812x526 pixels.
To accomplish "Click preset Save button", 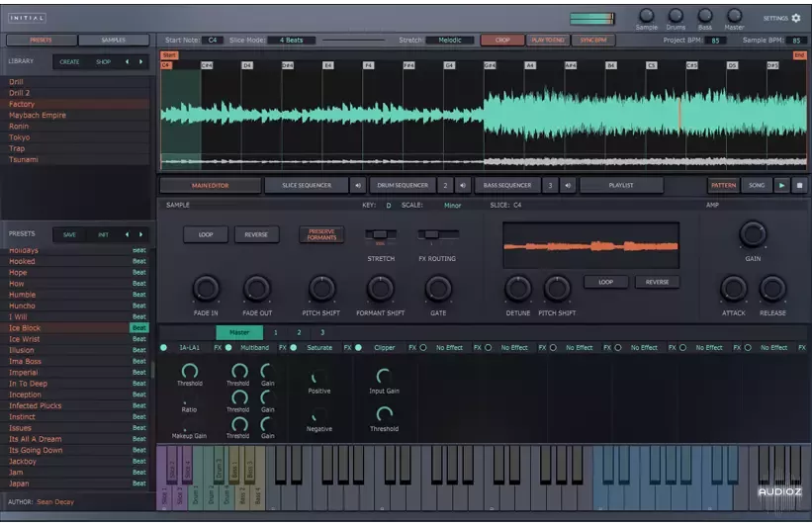I will coord(69,234).
